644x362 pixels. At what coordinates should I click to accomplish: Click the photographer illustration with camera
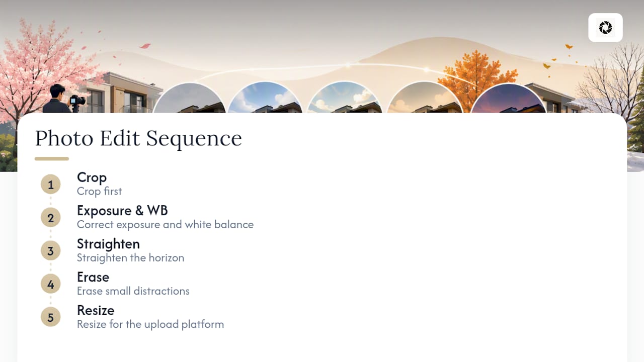pyautogui.click(x=64, y=99)
